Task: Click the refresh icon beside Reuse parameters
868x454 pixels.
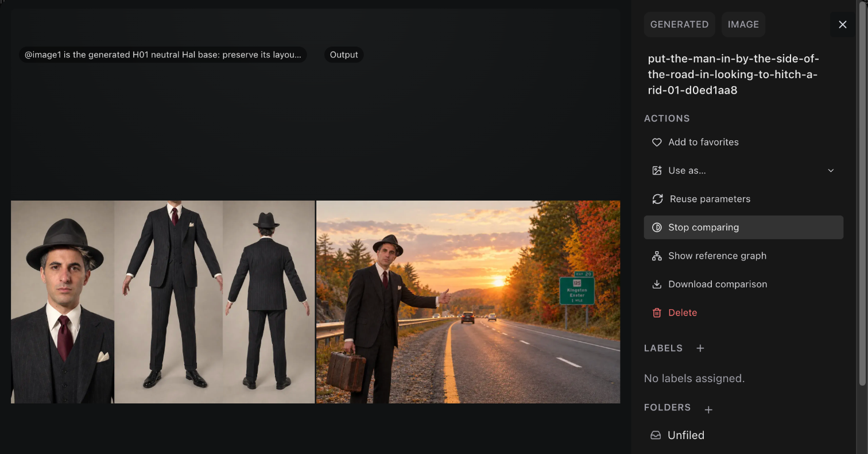Action: click(657, 199)
